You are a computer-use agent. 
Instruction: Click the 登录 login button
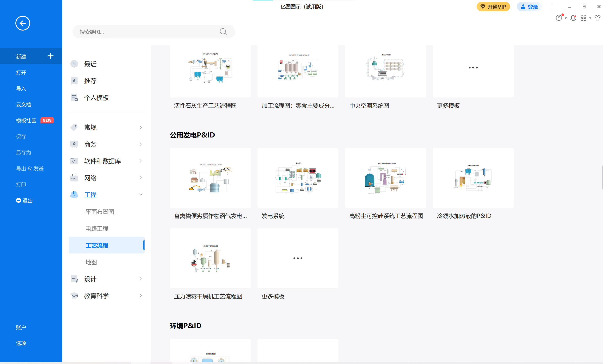529,7
